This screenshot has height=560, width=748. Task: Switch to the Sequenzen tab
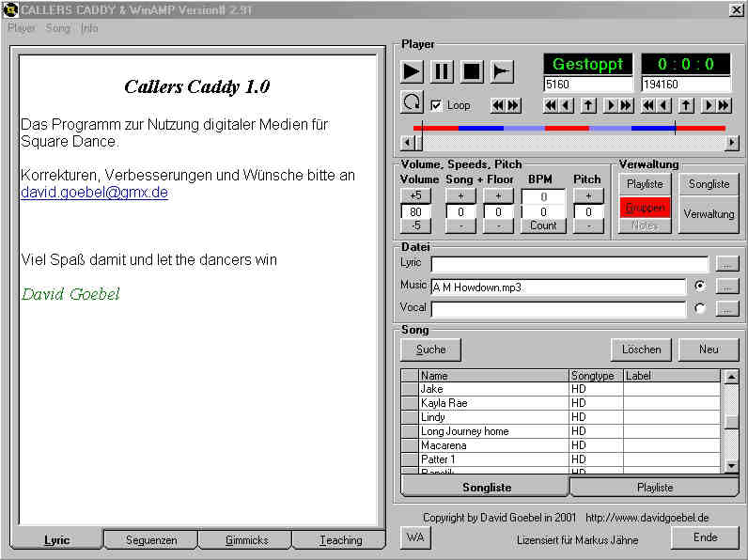click(150, 540)
